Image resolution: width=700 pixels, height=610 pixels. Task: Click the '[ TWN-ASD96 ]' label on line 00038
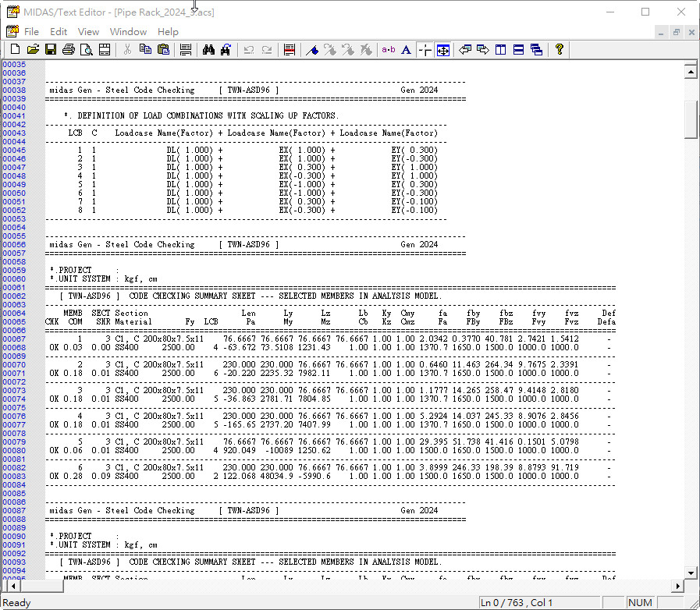249,90
